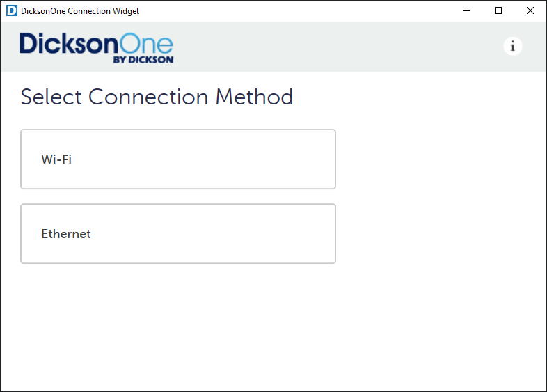Maximize the Connection Widget window
This screenshot has height=392, width=547.
498,10
